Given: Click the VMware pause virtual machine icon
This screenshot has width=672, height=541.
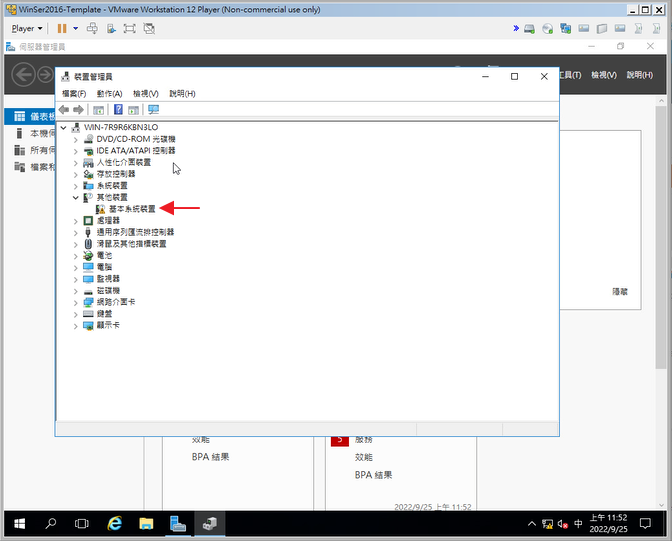Looking at the screenshot, I should pos(62,29).
